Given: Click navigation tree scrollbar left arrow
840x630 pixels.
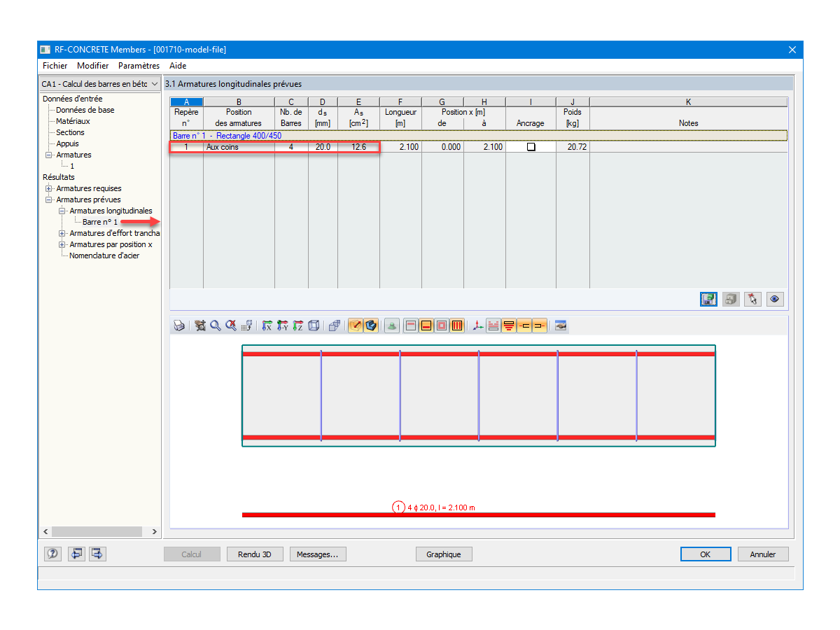Looking at the screenshot, I should [x=45, y=531].
